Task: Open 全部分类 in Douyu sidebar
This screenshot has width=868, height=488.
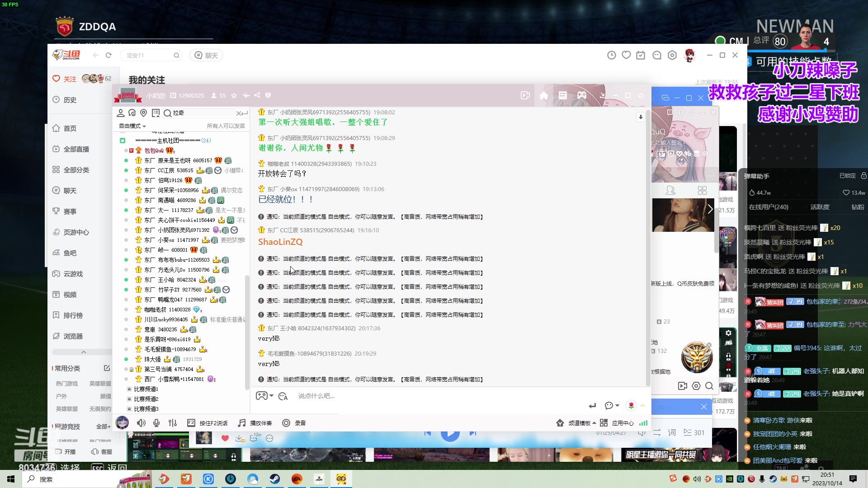Action: [x=71, y=170]
